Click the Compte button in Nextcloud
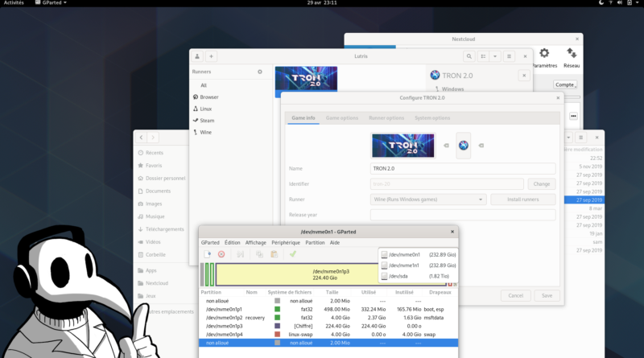The width and height of the screenshot is (644, 358). [x=565, y=84]
